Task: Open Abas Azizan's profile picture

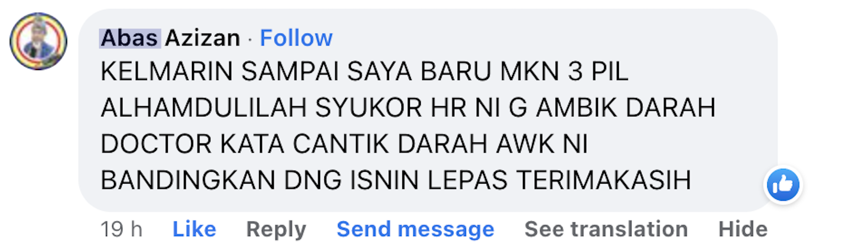Action: click(38, 41)
